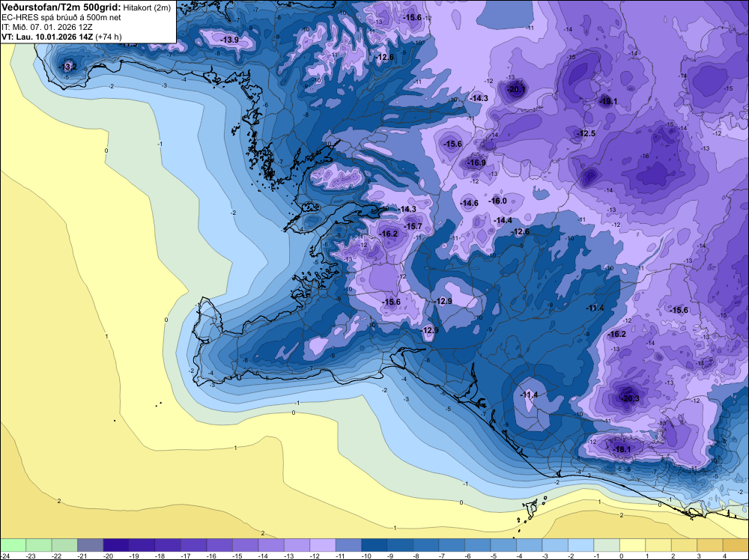Click the -12.5 temperature label
Viewport: 749px width, 560px height.
(x=586, y=133)
